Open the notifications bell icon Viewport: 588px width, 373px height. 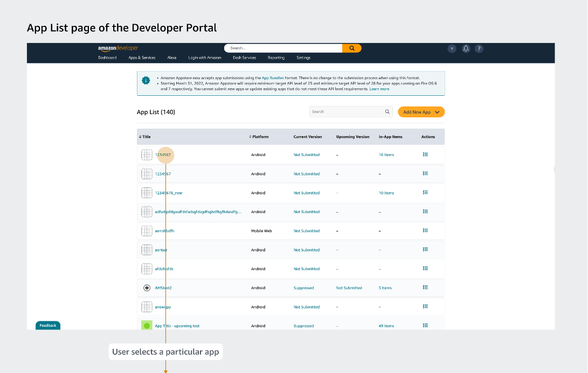tap(466, 48)
